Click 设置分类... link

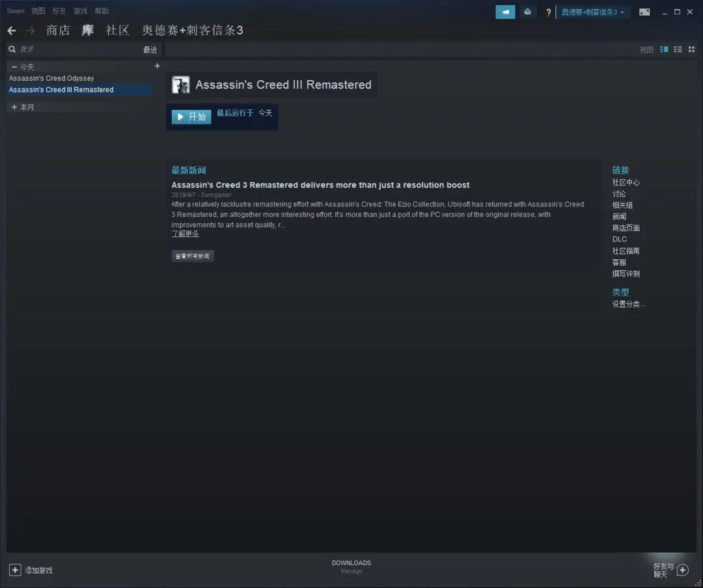629,304
